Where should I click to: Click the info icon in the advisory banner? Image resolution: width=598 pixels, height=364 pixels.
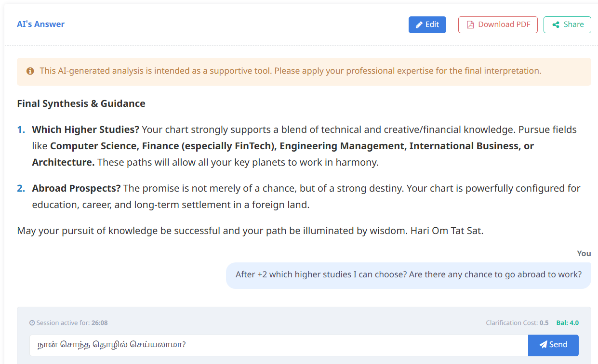30,71
